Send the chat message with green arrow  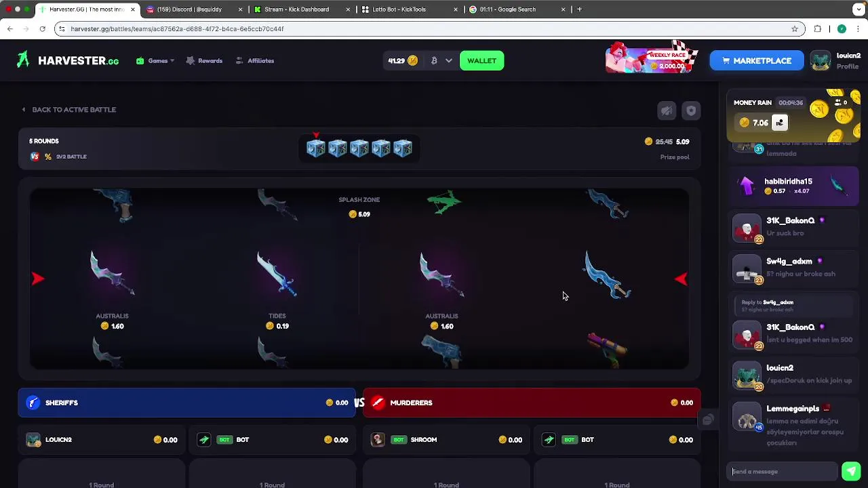(851, 471)
